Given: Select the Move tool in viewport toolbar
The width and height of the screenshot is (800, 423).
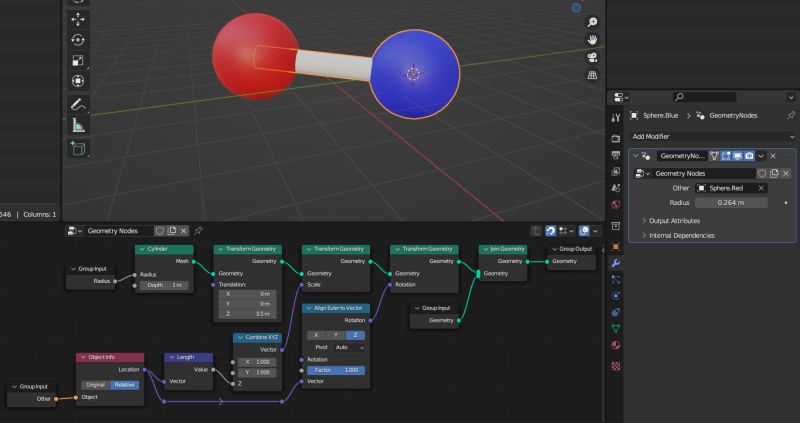Looking at the screenshot, I should point(78,19).
